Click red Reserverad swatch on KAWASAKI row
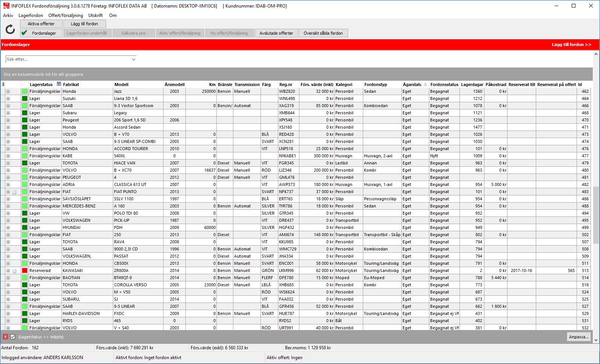 25,270
